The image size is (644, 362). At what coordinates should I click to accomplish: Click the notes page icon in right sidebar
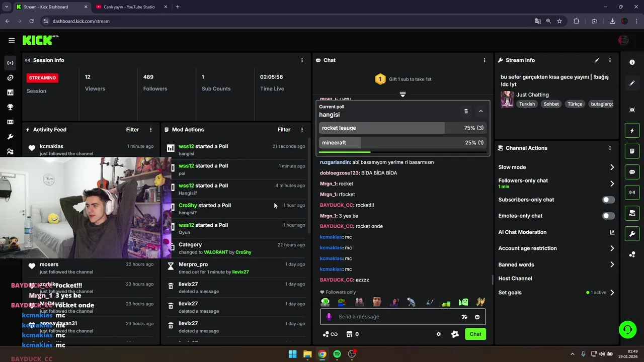(x=632, y=151)
